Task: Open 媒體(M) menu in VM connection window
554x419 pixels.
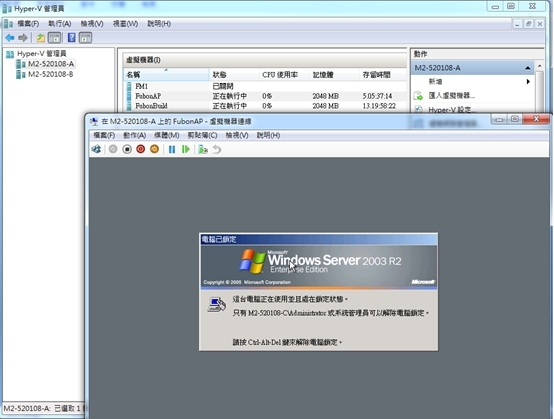Action: [167, 135]
